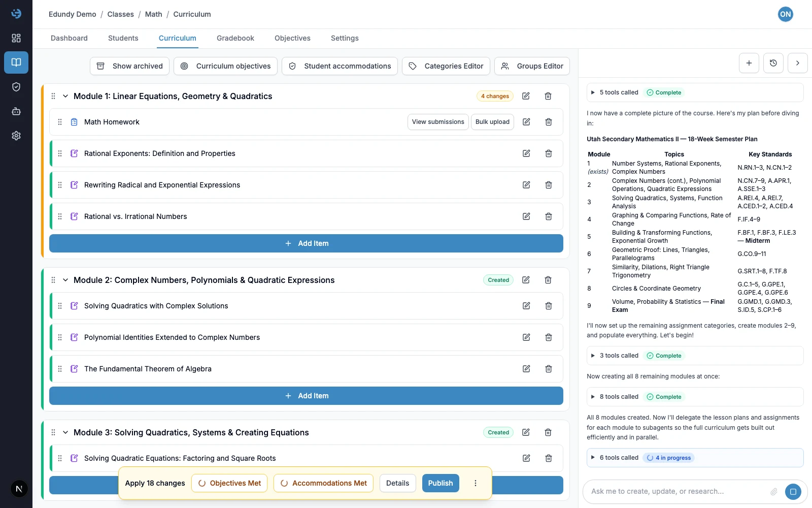Switch to the Dashboard tab
Viewport: 812px width, 508px height.
(69, 38)
